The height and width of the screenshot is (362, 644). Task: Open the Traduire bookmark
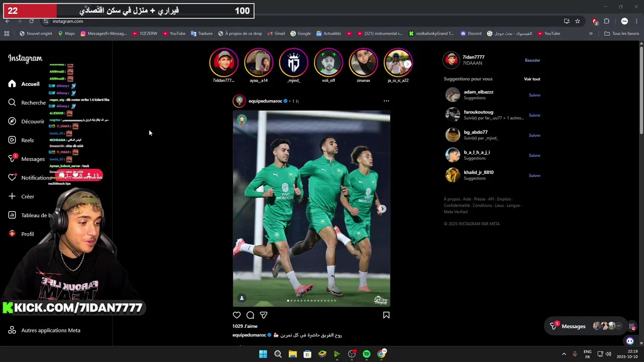201,34
